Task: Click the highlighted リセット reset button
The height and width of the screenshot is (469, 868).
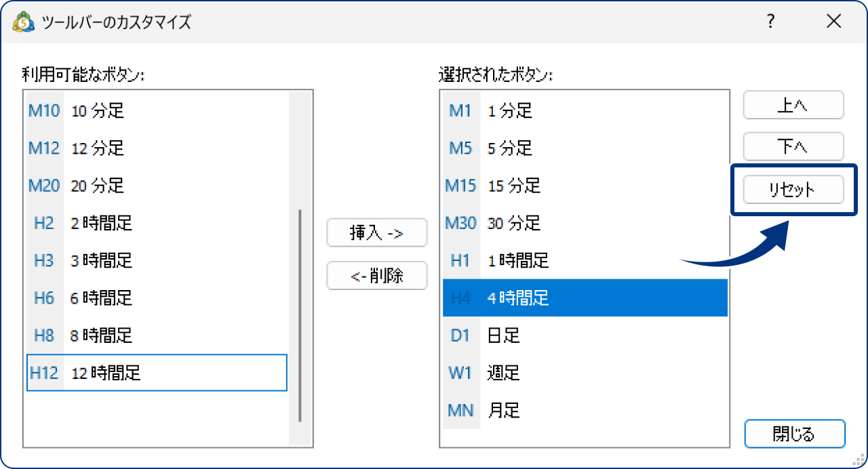Action: click(793, 190)
